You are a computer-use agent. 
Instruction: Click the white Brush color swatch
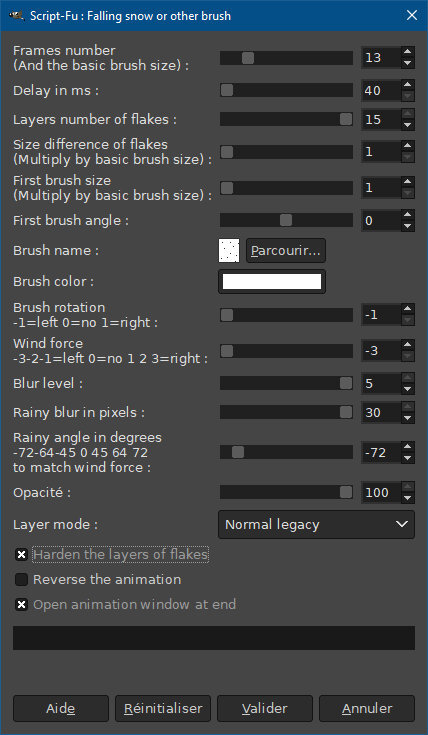pyautogui.click(x=272, y=282)
